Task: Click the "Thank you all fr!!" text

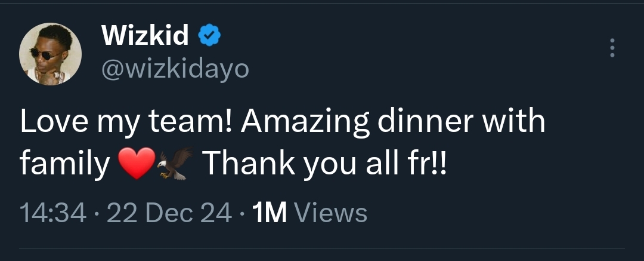Action: pos(324,162)
